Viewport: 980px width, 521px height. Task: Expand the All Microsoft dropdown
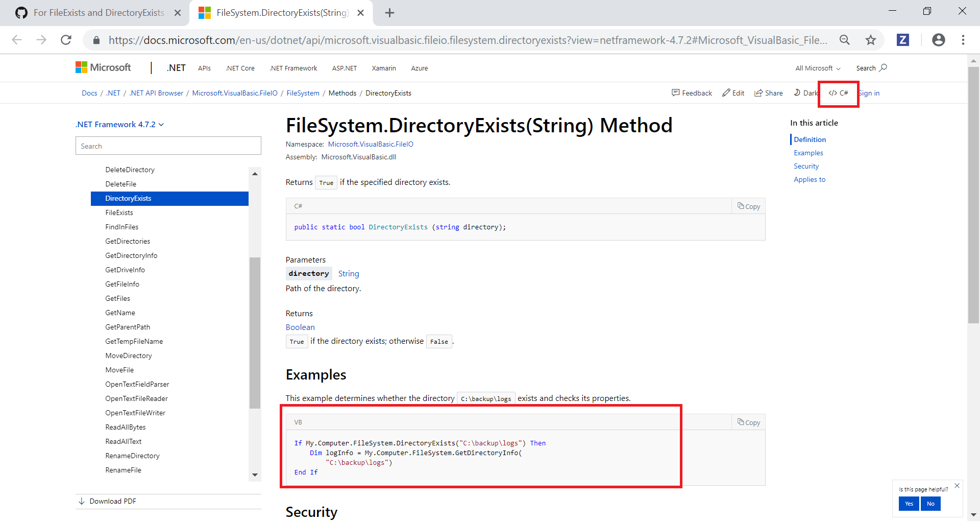click(817, 67)
